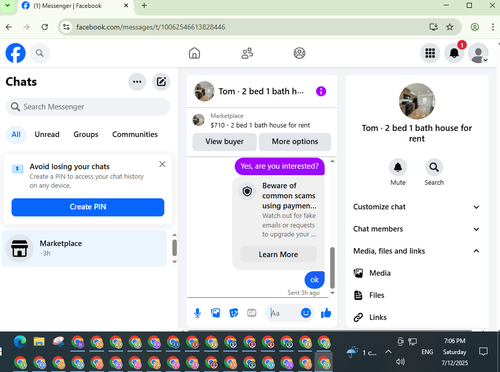Bookmark this page with star icon
Image resolution: width=500 pixels, height=372 pixels.
coord(450,27)
